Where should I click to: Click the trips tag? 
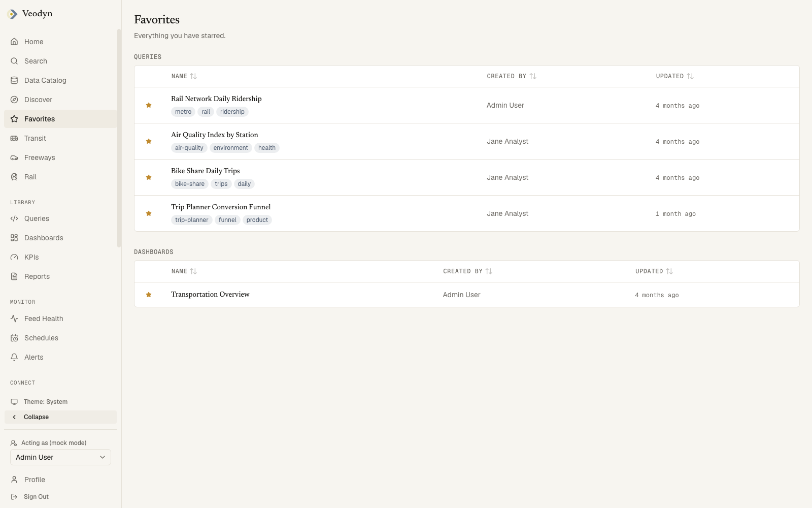point(221,184)
